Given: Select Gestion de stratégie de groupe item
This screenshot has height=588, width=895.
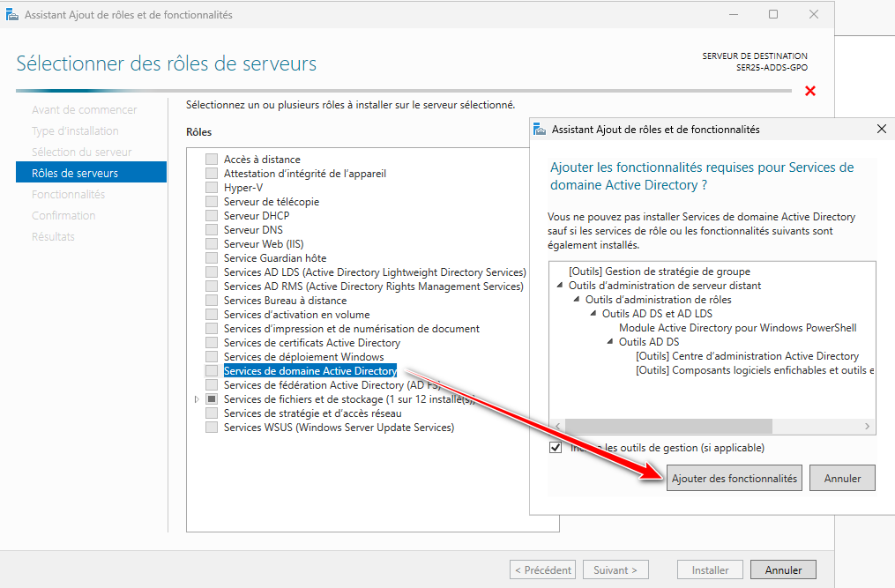Looking at the screenshot, I should (660, 272).
